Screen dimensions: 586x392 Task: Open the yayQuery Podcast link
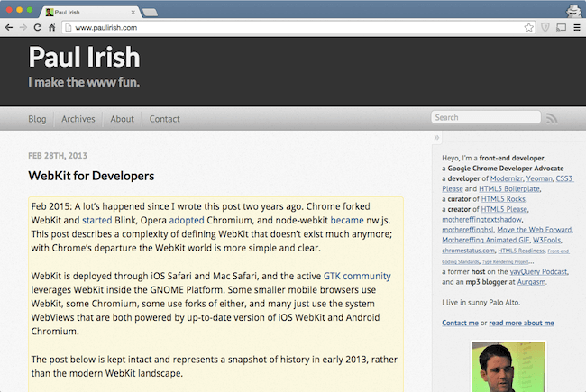(x=538, y=271)
